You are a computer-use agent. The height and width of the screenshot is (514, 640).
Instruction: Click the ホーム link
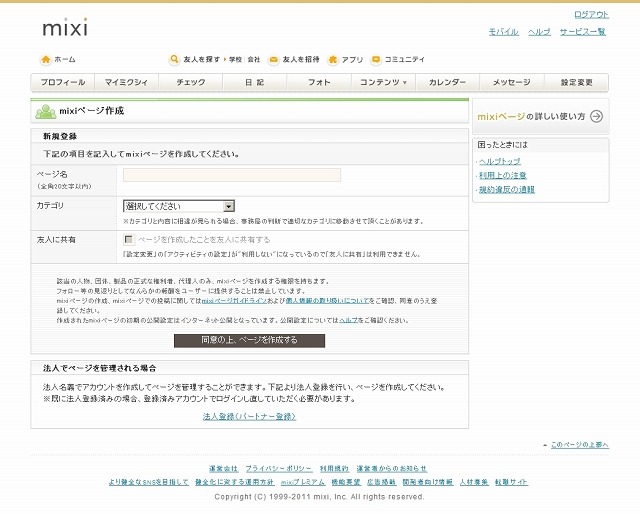point(65,60)
